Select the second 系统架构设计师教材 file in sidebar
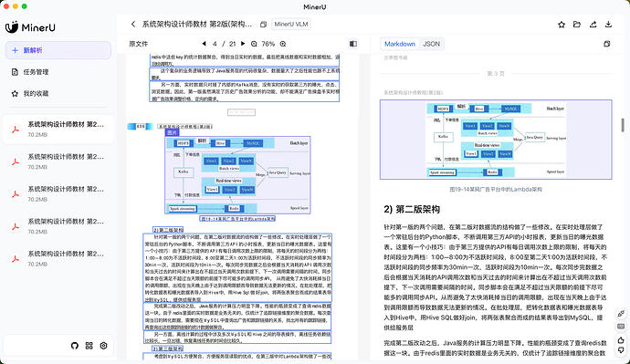 (x=58, y=161)
